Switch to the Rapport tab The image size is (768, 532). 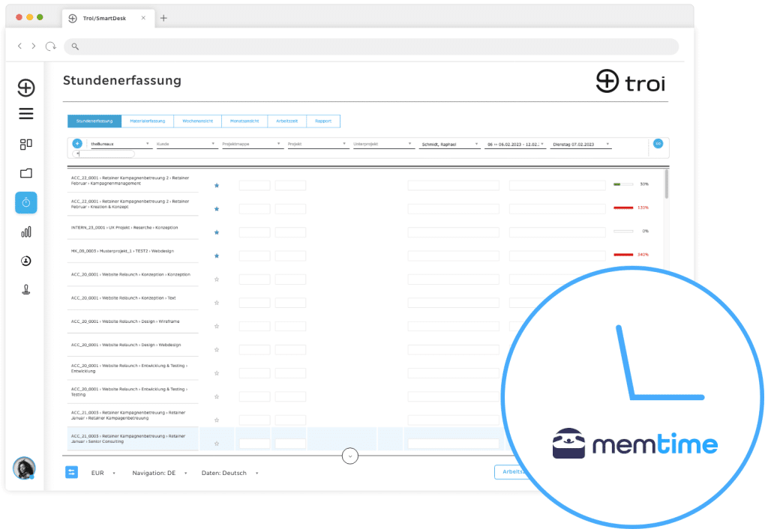[x=323, y=121]
